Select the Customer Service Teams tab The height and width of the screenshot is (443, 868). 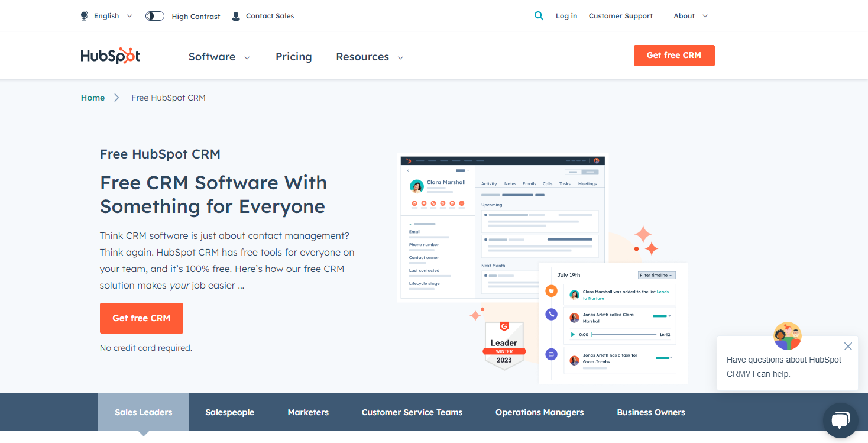412,412
